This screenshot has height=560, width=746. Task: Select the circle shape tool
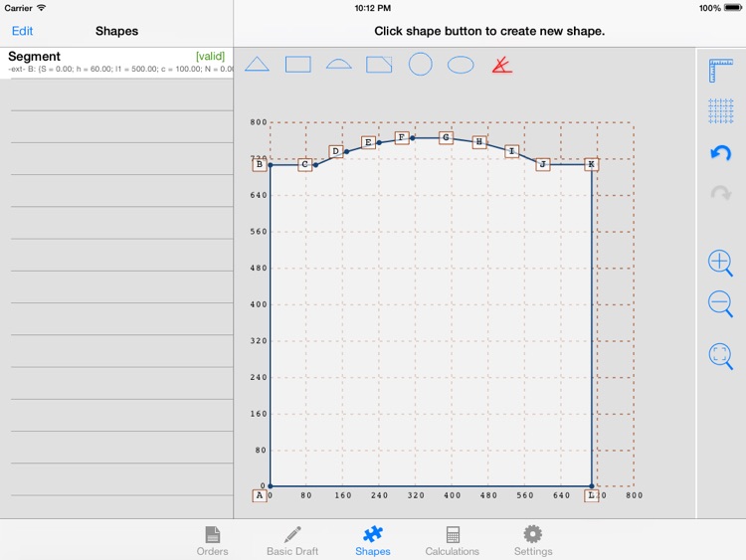pyautogui.click(x=420, y=65)
